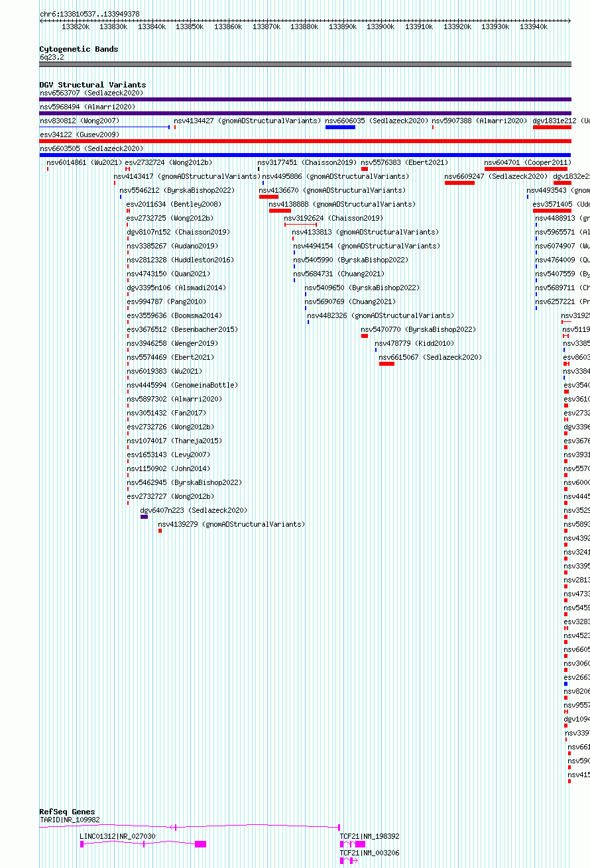The height and width of the screenshot is (868, 590).
Task: Open variant nsv6563707 (Sedlazeck2020)
Action: coord(91,93)
